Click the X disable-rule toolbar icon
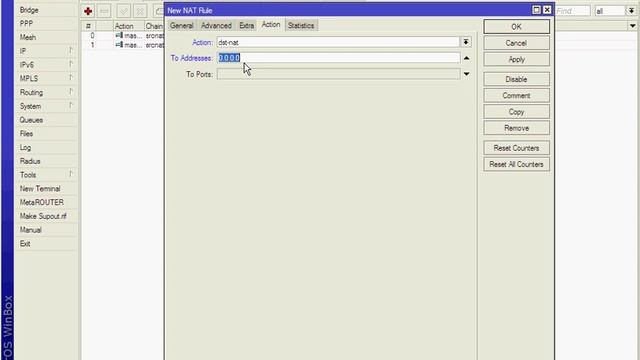This screenshot has height=360, width=640. click(140, 11)
